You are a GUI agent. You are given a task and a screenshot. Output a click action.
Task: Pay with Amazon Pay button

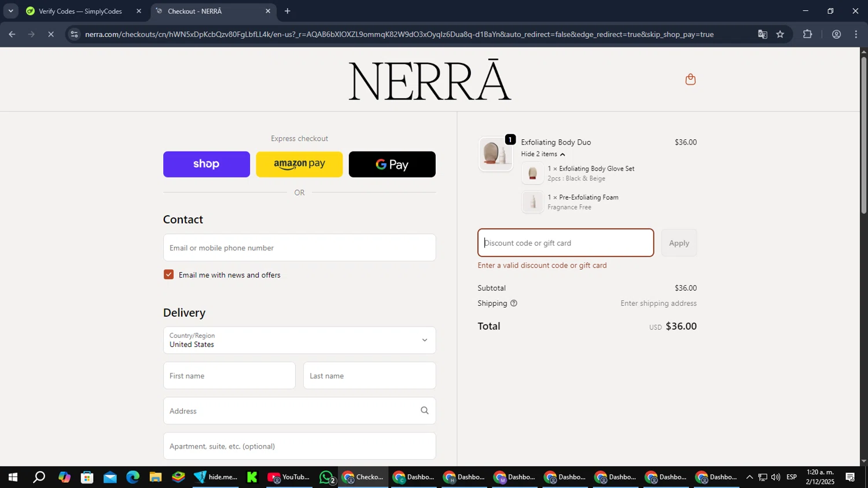tap(299, 164)
